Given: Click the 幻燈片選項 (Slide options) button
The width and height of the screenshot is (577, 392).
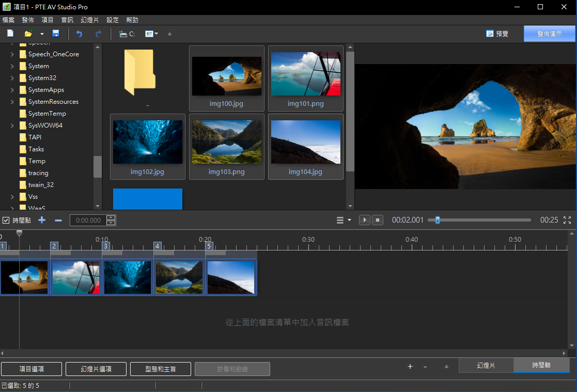Looking at the screenshot, I should (96, 369).
